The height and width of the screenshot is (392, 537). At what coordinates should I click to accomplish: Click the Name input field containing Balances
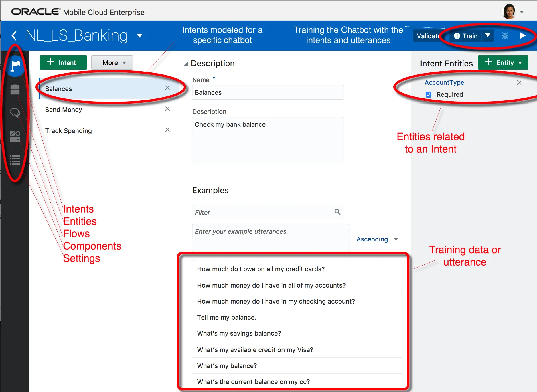click(x=268, y=92)
